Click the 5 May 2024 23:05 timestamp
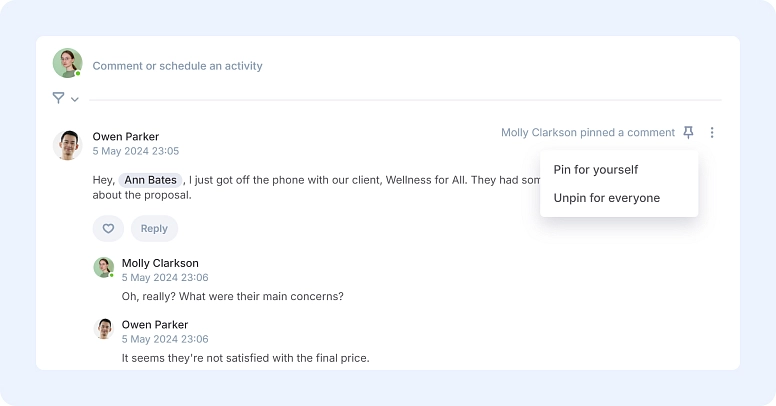 [135, 151]
